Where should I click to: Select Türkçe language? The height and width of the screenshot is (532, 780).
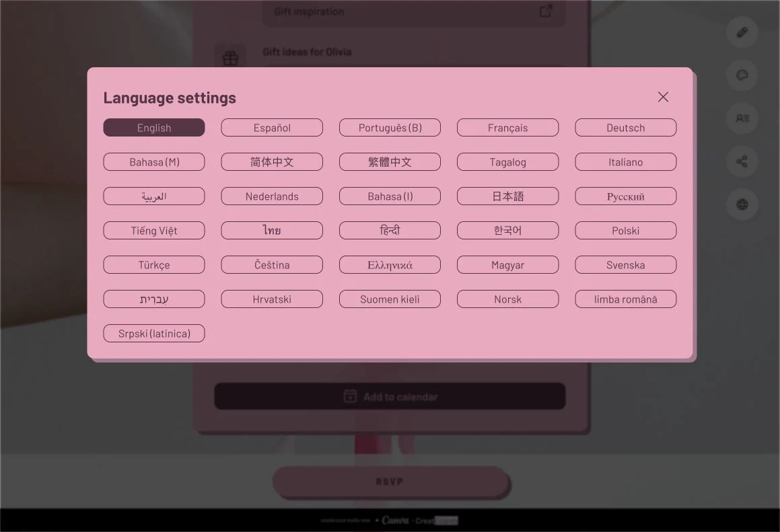pyautogui.click(x=154, y=265)
